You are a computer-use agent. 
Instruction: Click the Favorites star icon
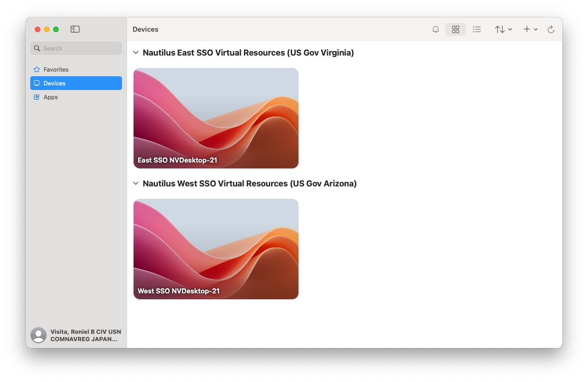[x=37, y=69]
